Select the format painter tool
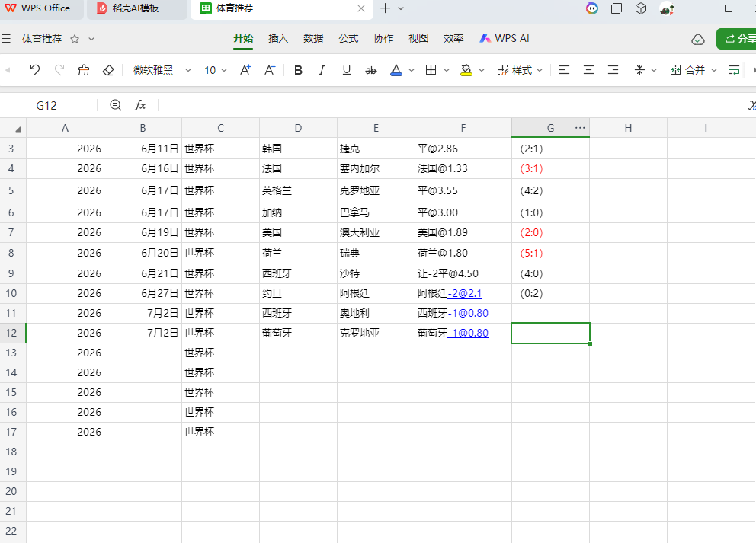The height and width of the screenshot is (543, 756). [84, 70]
